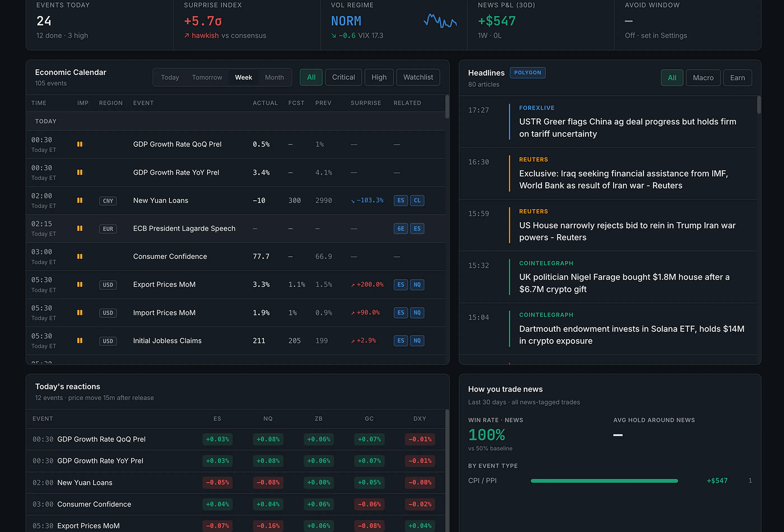Click importance icon for GDP Growth QoQ Prel

point(80,144)
